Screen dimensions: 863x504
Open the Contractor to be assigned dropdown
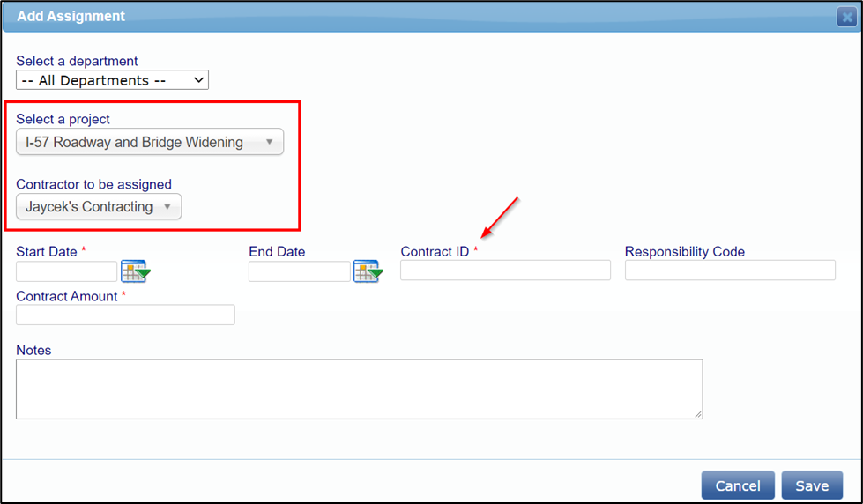(x=99, y=207)
